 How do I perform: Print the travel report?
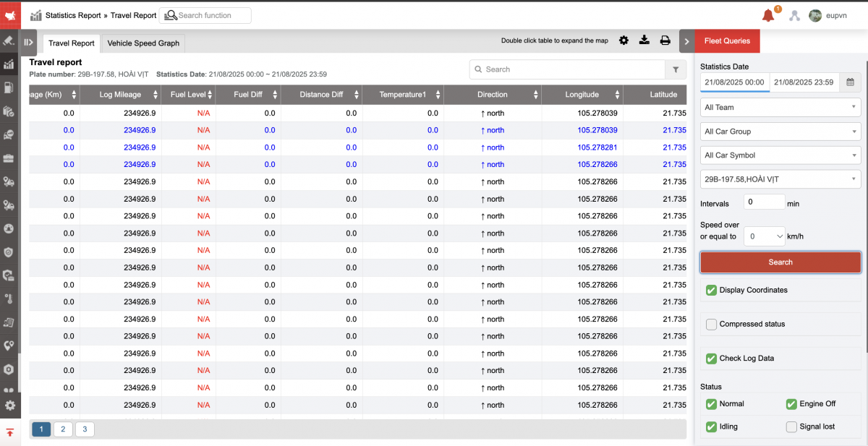(x=665, y=40)
